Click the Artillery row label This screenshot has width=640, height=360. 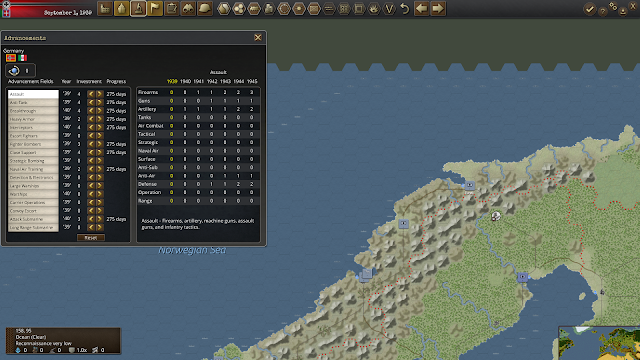click(x=147, y=109)
